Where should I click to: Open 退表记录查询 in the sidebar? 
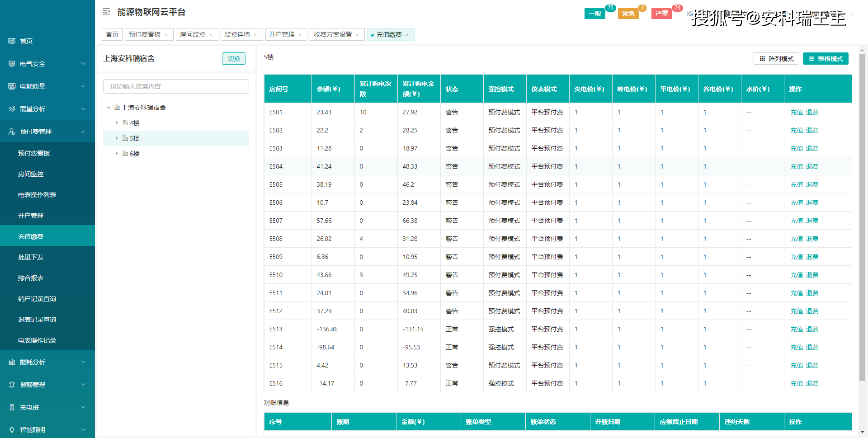point(47,320)
